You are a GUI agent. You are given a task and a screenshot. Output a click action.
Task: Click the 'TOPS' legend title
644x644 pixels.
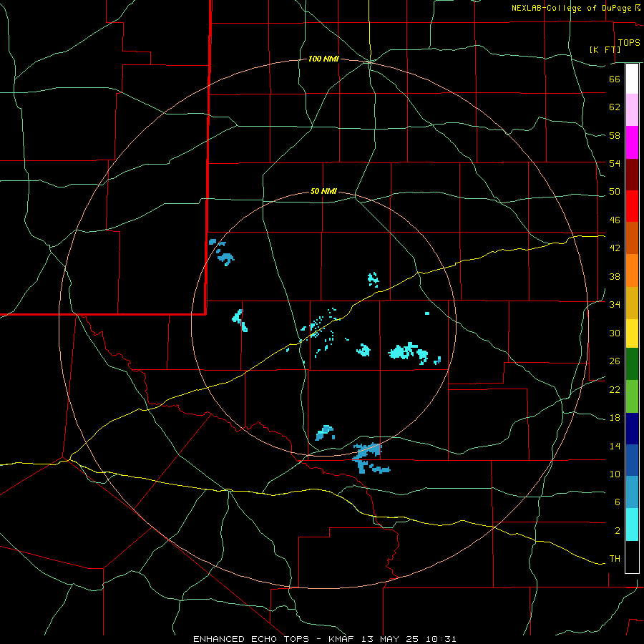(x=629, y=43)
